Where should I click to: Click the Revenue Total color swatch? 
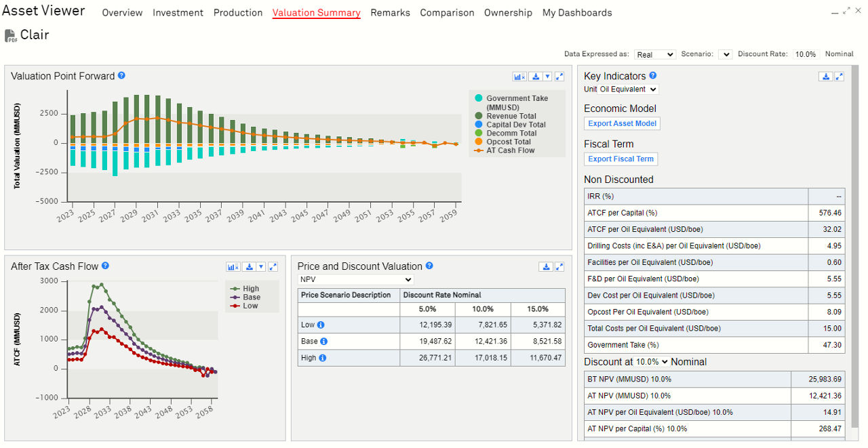click(x=479, y=116)
